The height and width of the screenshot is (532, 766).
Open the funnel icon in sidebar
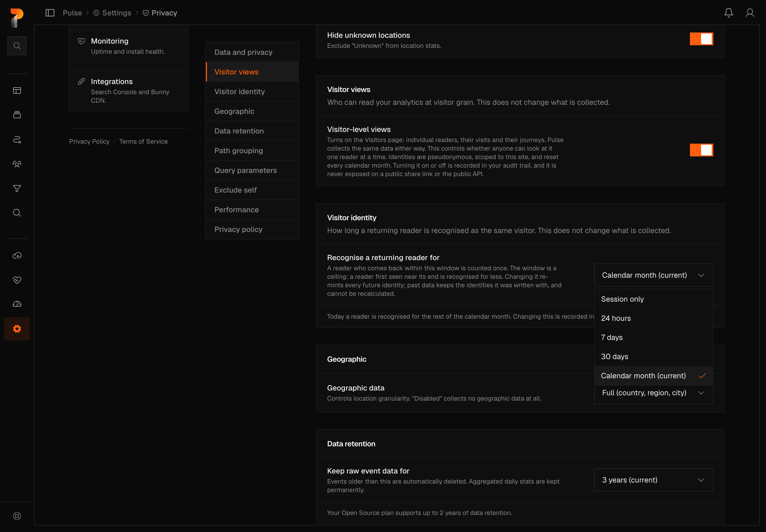coord(17,188)
